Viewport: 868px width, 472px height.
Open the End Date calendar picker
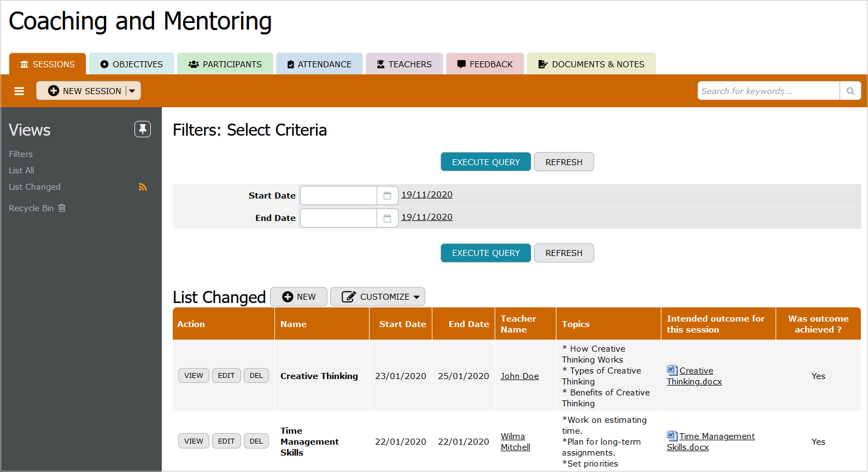click(387, 218)
